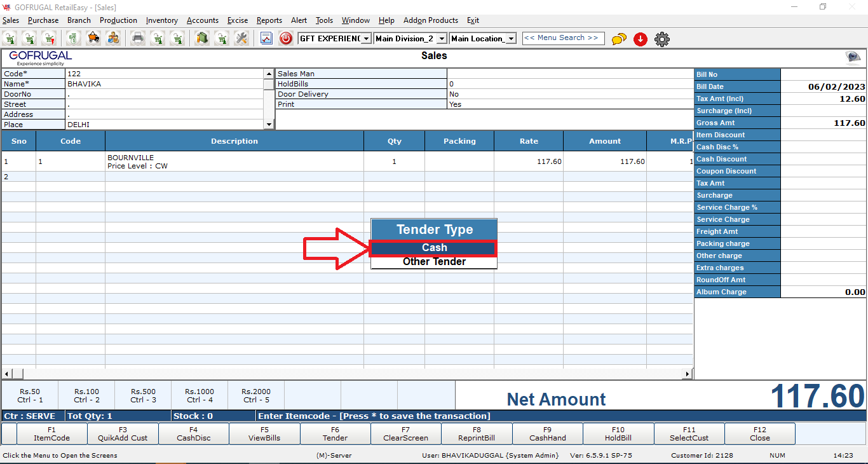
Task: Open the Production menu
Action: point(118,20)
